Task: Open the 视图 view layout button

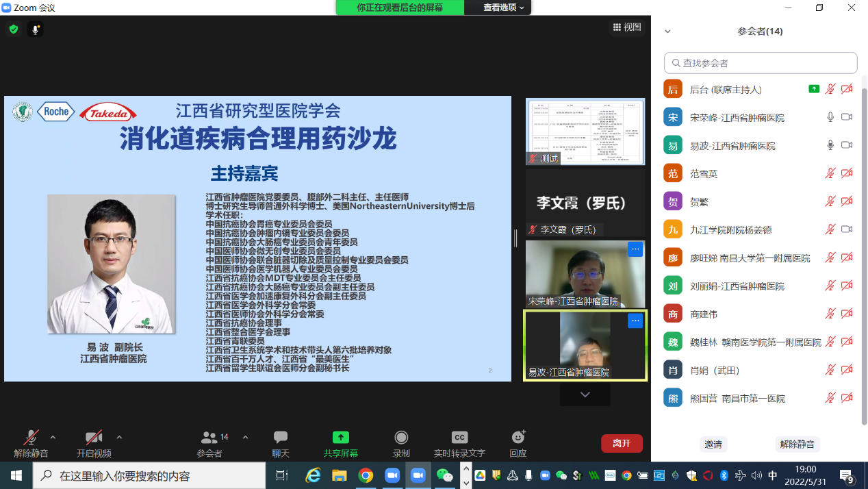Action: pos(627,27)
